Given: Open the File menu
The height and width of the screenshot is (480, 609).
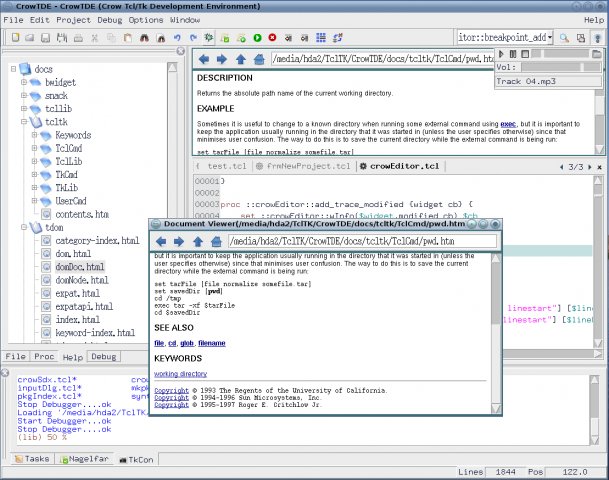Looking at the screenshot, I should pyautogui.click(x=13, y=20).
